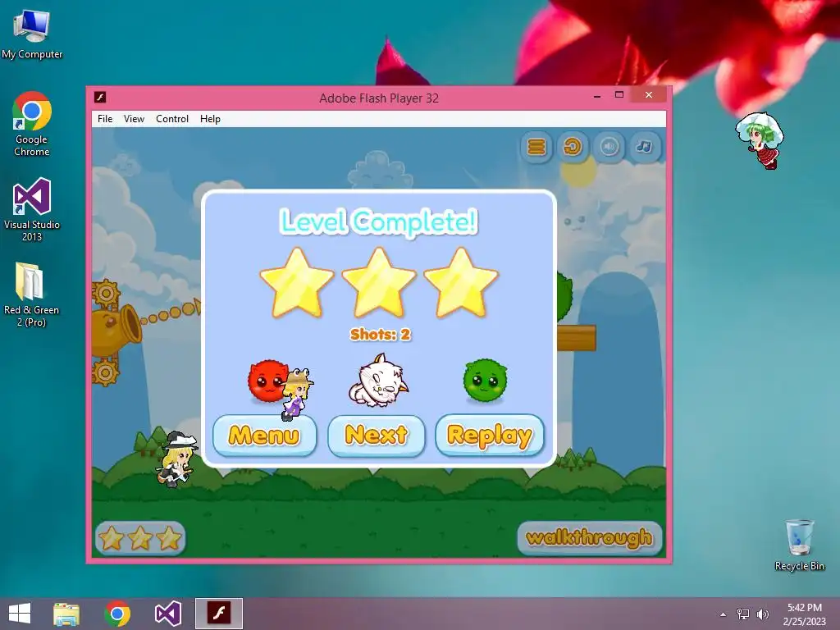Go to the Next level

tap(376, 435)
